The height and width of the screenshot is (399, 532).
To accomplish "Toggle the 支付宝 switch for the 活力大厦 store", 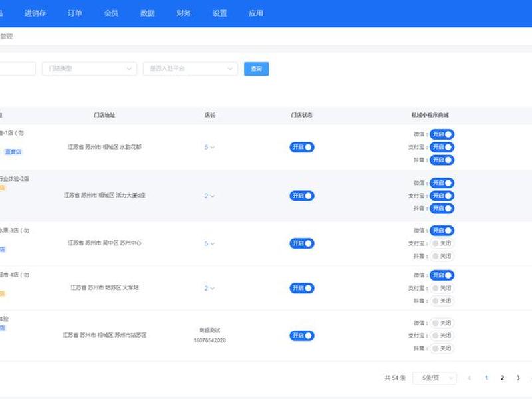I will coord(442,196).
